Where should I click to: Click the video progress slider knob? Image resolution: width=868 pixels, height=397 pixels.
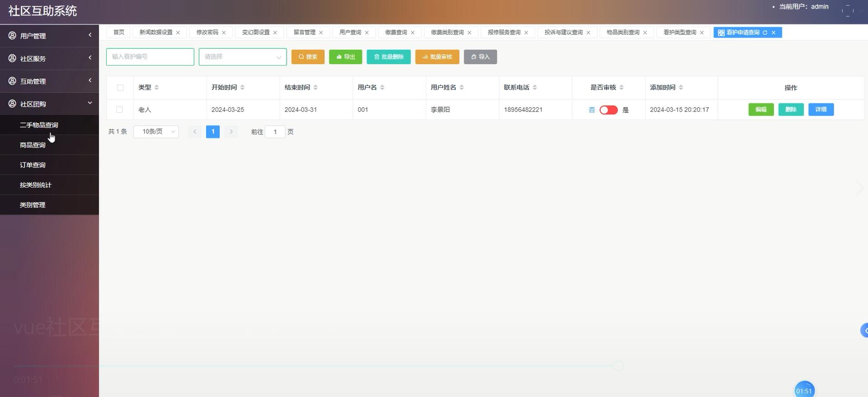point(618,366)
